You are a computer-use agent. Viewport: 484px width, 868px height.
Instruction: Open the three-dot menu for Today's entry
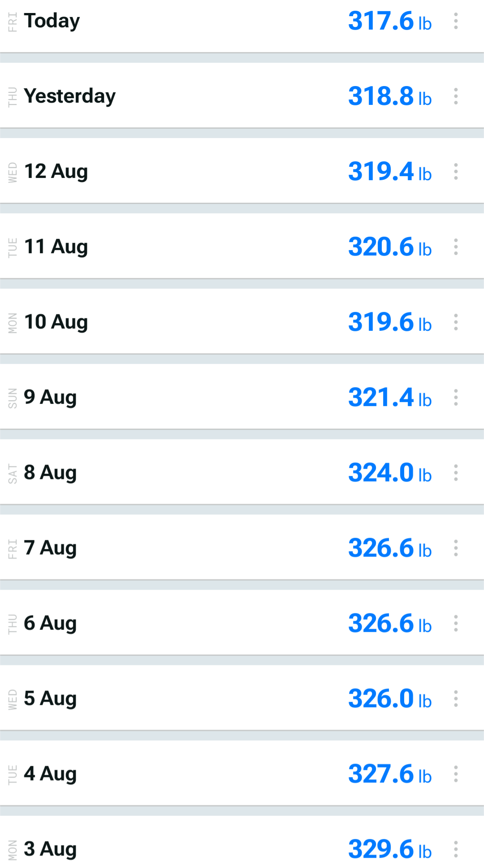[456, 21]
